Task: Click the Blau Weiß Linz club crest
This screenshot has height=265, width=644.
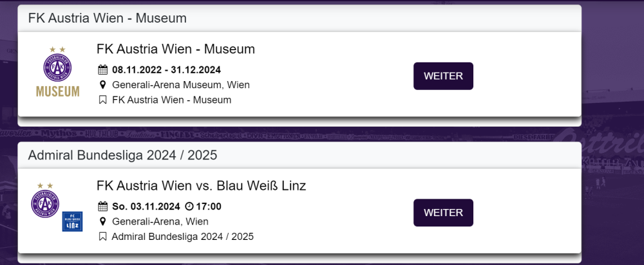Action: [x=71, y=221]
